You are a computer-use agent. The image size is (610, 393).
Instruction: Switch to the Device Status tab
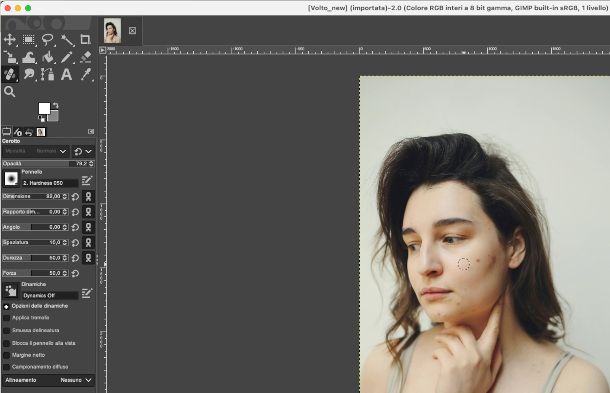[x=18, y=132]
